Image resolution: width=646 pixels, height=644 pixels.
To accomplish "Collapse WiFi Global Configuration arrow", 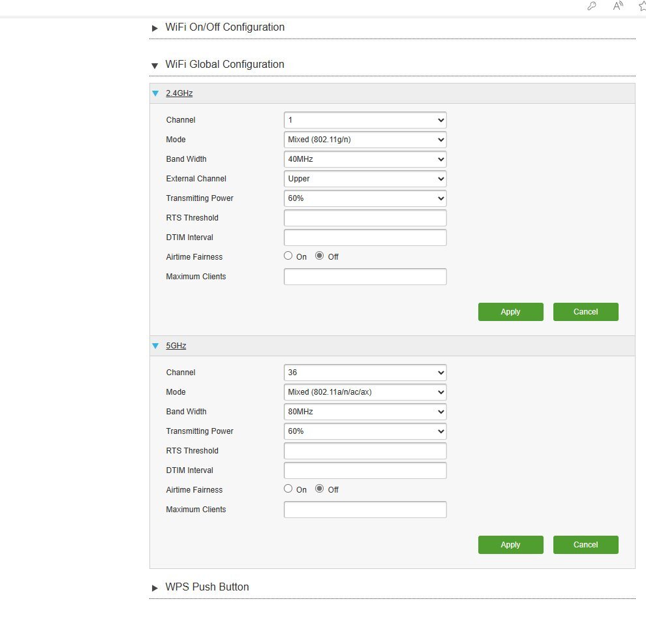I will coord(155,65).
